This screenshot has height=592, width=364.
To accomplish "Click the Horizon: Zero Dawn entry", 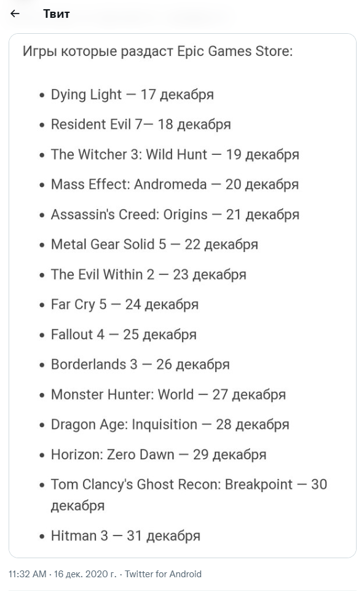I will pos(159,454).
